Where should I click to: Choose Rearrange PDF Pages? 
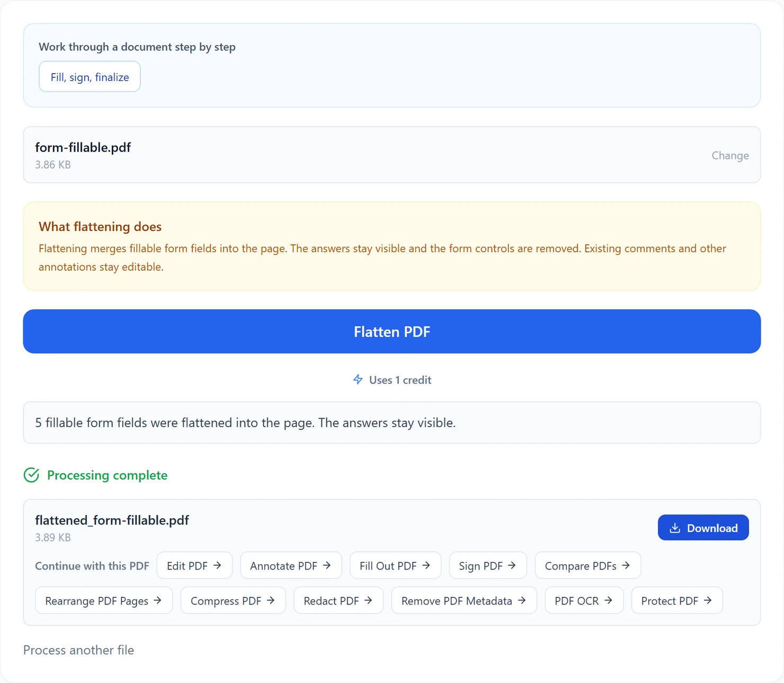click(x=104, y=600)
